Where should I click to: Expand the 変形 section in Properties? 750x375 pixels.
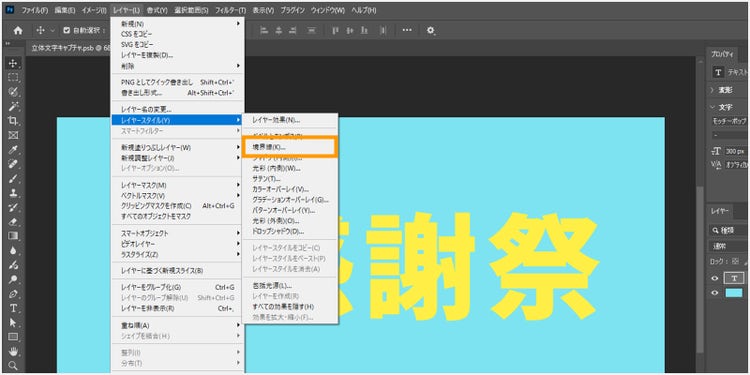tap(712, 90)
